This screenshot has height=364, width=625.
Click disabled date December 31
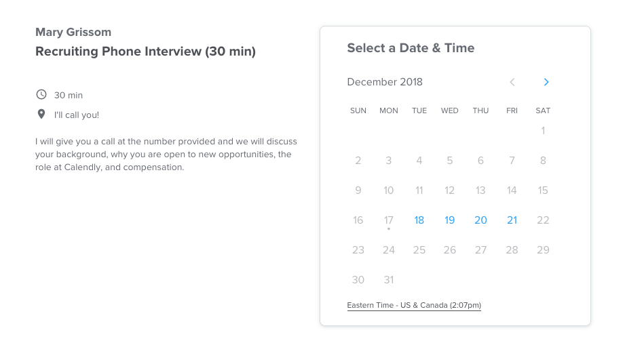tap(389, 280)
